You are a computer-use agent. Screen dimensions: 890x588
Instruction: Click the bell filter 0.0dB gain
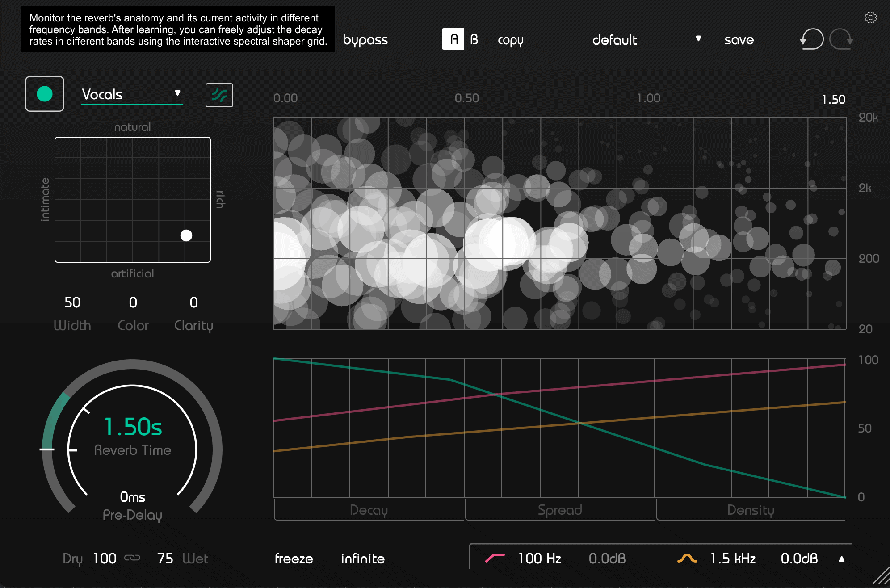(799, 559)
